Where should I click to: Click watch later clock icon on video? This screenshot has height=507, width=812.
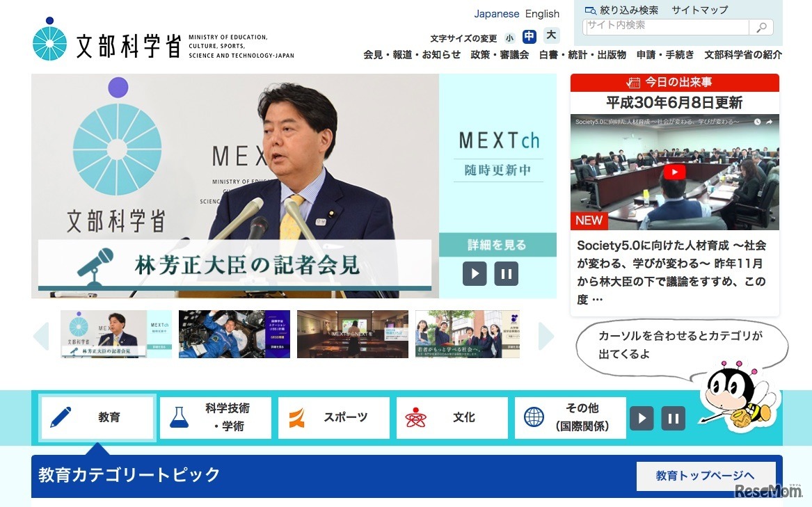[757, 122]
